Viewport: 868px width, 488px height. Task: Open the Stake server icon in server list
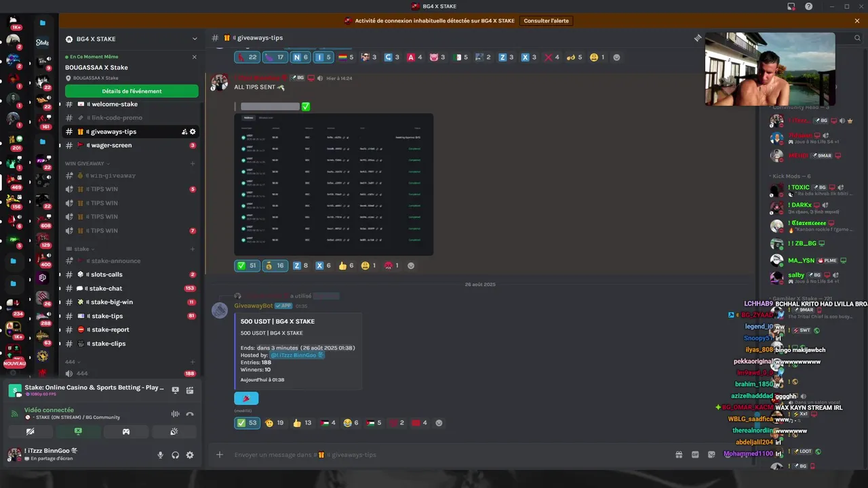pyautogui.click(x=42, y=42)
